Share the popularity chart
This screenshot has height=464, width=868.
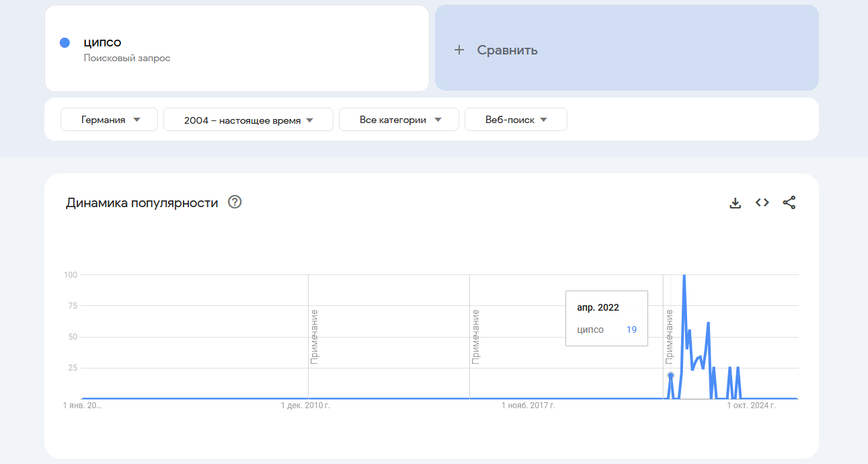pos(789,202)
